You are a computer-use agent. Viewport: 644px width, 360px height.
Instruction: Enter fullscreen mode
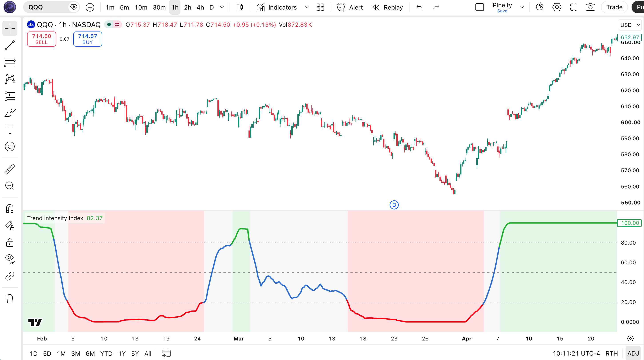(574, 7)
